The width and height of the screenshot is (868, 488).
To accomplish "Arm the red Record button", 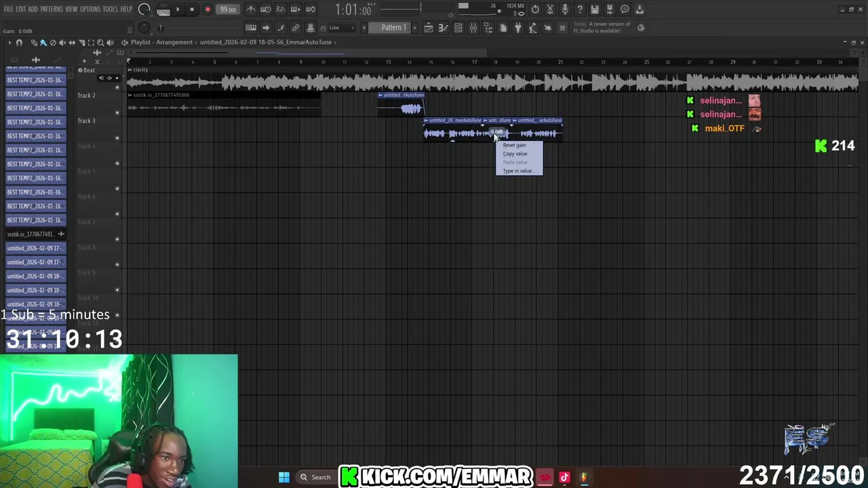I will point(208,9).
